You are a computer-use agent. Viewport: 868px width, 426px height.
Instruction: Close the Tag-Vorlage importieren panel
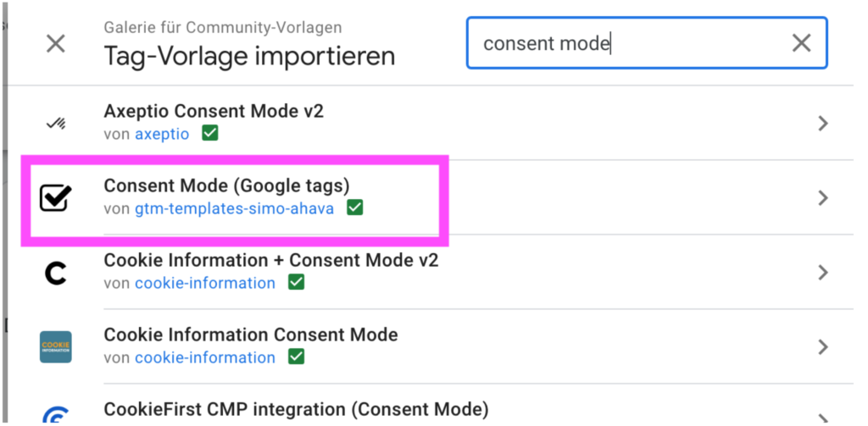(x=56, y=44)
